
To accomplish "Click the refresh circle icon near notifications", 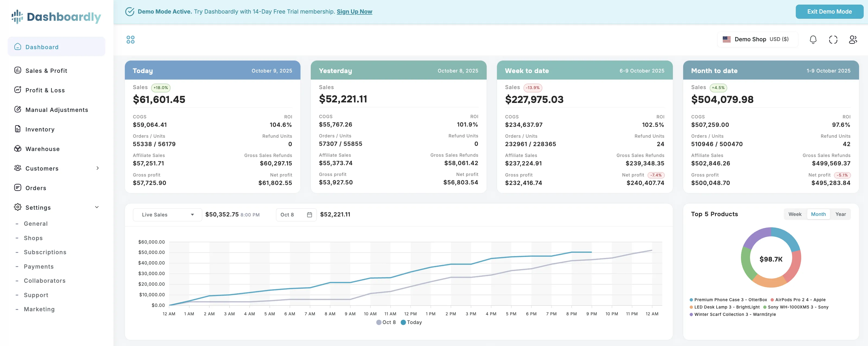I will (833, 39).
